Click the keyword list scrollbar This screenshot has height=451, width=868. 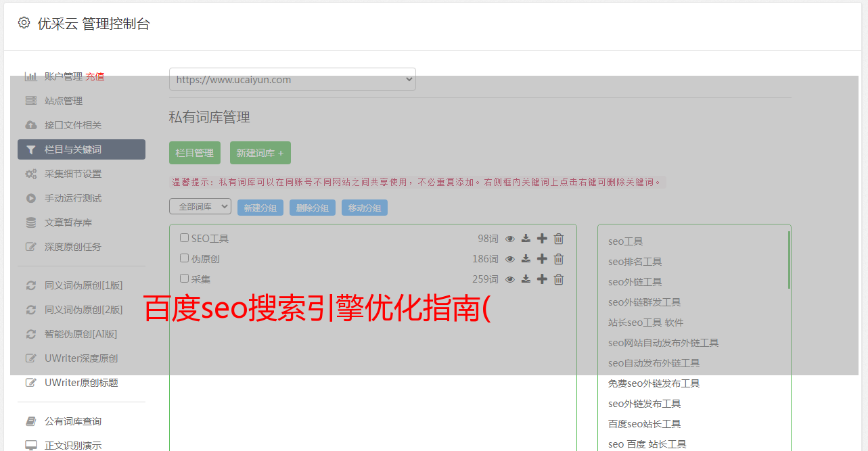(x=789, y=260)
